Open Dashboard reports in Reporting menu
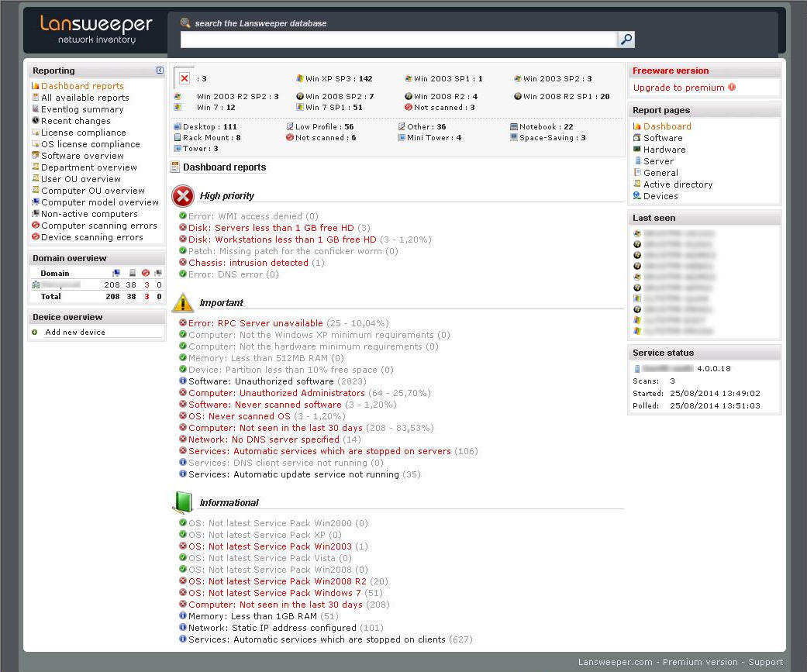807x672 pixels. tap(82, 86)
